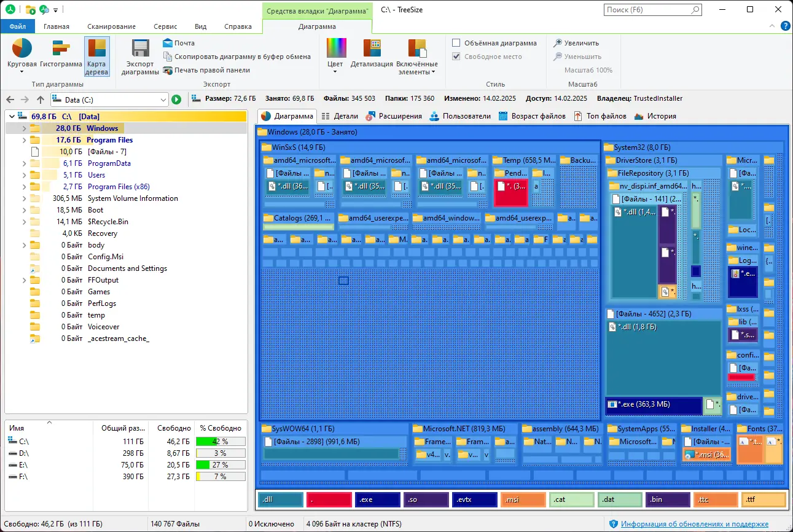The height and width of the screenshot is (532, 793).
Task: Click the magnifier icon in the search box
Action: pyautogui.click(x=695, y=10)
